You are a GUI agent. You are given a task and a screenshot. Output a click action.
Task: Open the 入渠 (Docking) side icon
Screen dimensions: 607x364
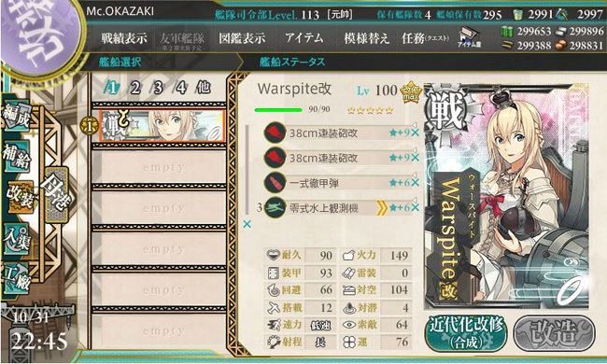16,240
